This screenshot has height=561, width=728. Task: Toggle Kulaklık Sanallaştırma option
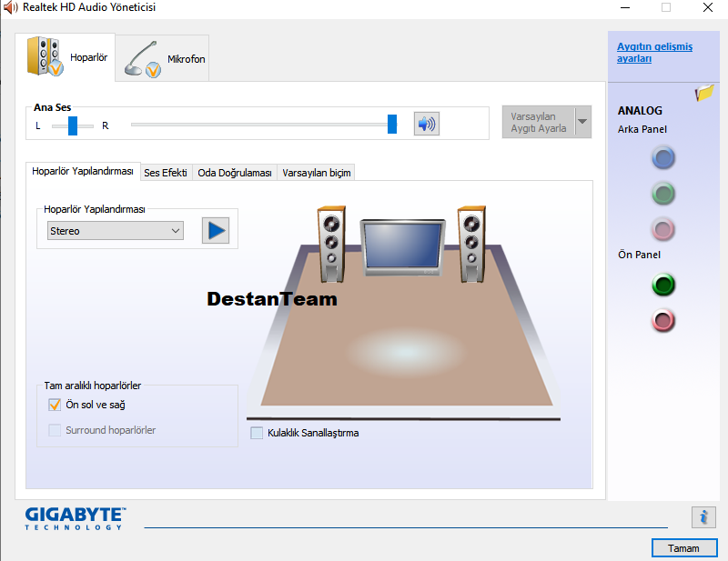click(x=256, y=433)
